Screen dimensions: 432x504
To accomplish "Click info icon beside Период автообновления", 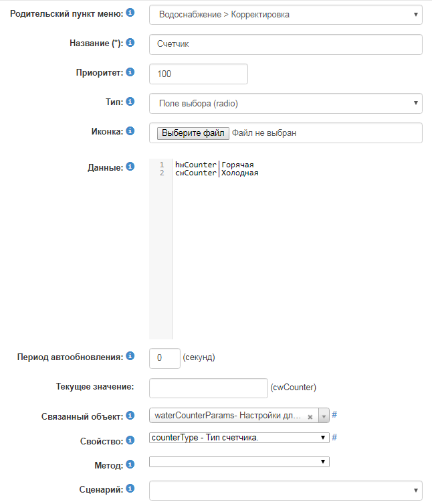I will coord(130,357).
